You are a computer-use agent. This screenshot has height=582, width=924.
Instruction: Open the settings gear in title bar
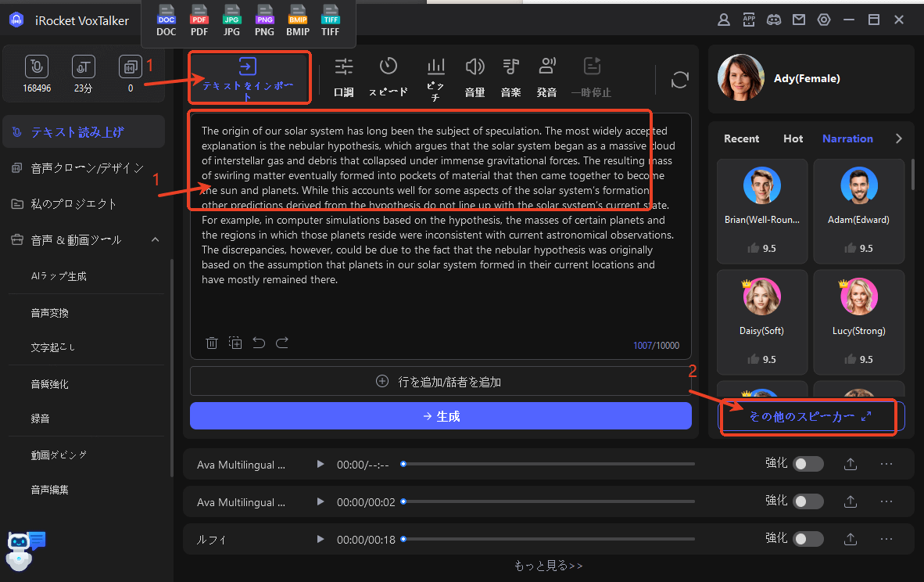824,20
